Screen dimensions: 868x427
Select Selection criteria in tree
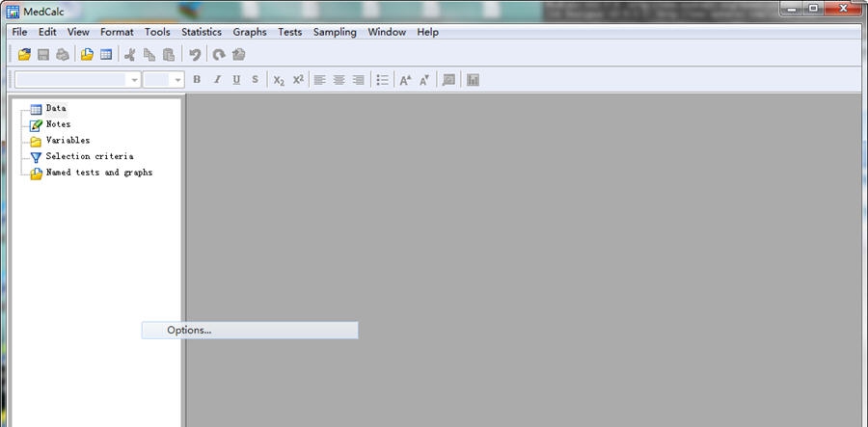click(90, 156)
